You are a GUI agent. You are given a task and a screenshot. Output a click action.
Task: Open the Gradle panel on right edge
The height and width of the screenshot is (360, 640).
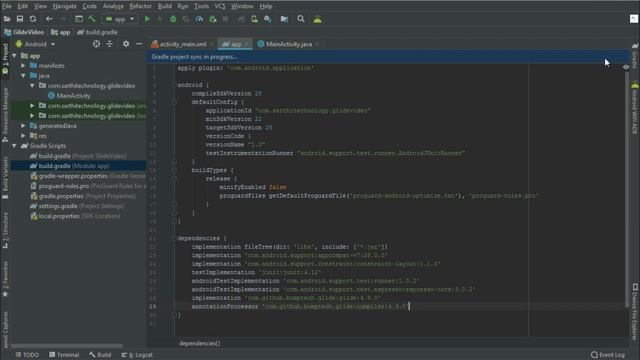click(635, 56)
